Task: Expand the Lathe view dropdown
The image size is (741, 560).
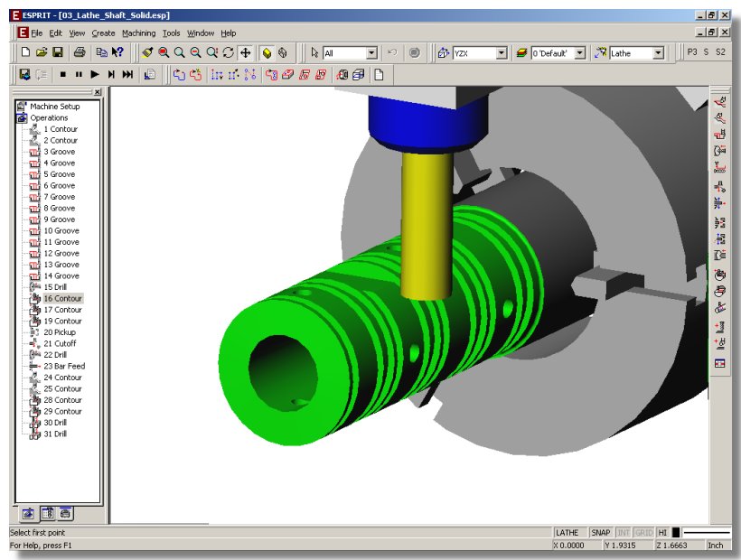Action: 658,53
